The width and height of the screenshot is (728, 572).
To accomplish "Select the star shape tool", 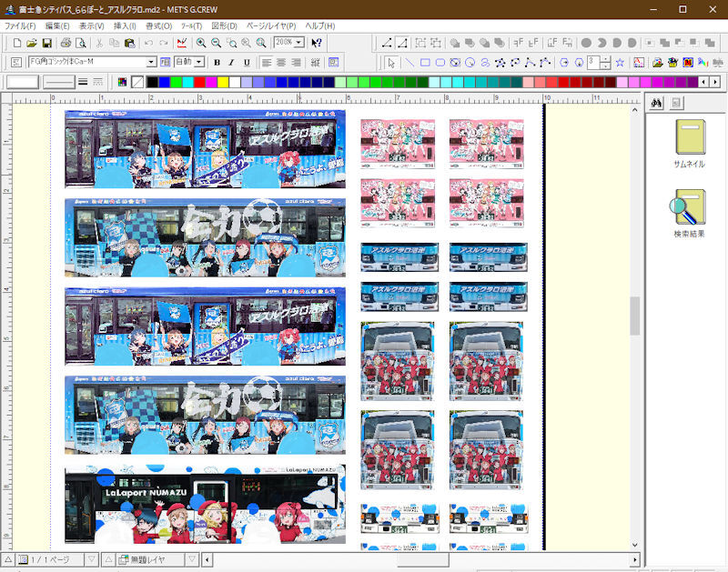I will point(620,63).
